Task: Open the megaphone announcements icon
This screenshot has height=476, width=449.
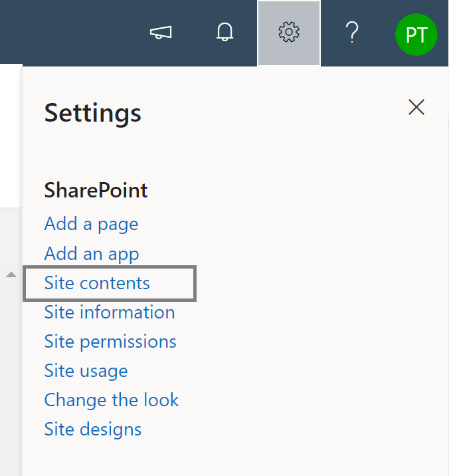Action: pos(161,33)
